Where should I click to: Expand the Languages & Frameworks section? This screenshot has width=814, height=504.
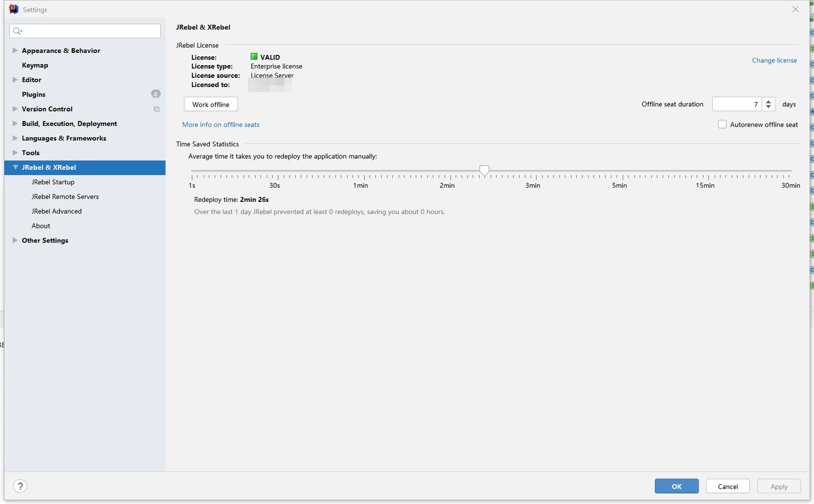pyautogui.click(x=15, y=138)
